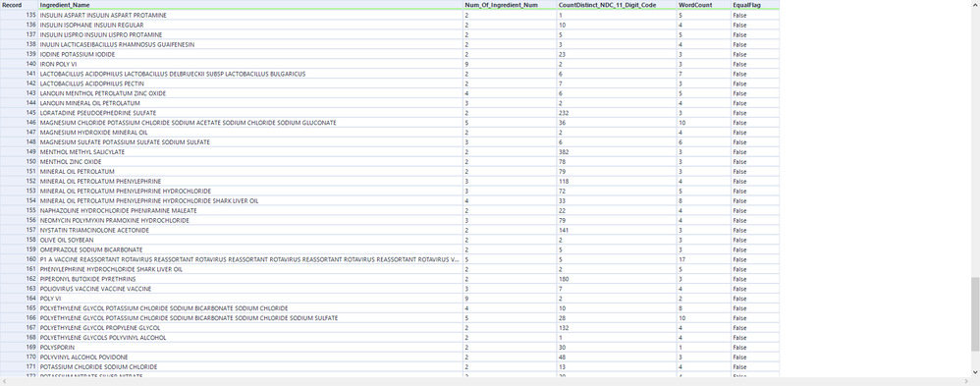Select cell POLYVINYL ALCOHOL POVIDONE
The width and height of the screenshot is (980, 386).
click(x=250, y=358)
